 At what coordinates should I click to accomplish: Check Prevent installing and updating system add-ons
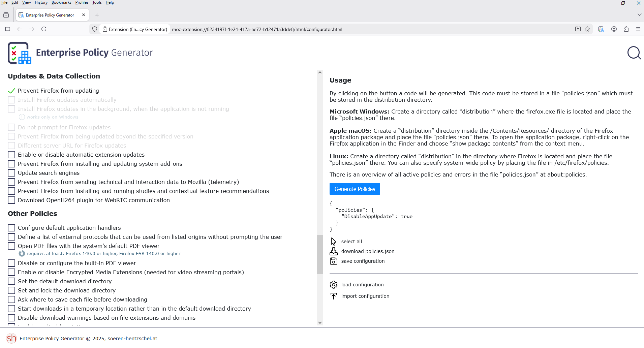11,164
